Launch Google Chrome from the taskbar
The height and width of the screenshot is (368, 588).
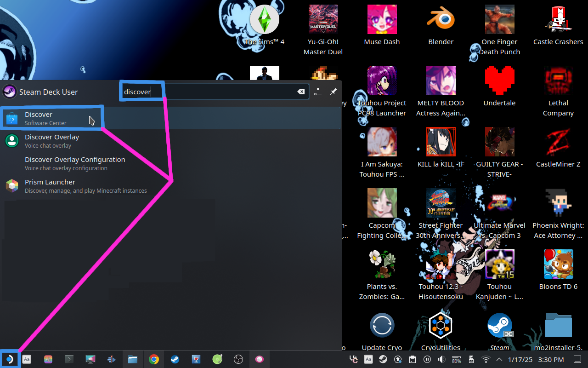click(154, 359)
